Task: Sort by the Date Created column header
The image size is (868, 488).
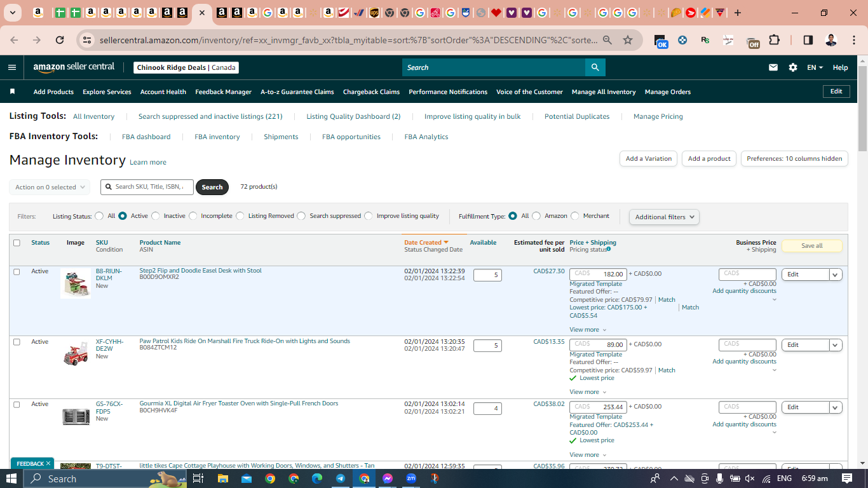Action: (426, 242)
